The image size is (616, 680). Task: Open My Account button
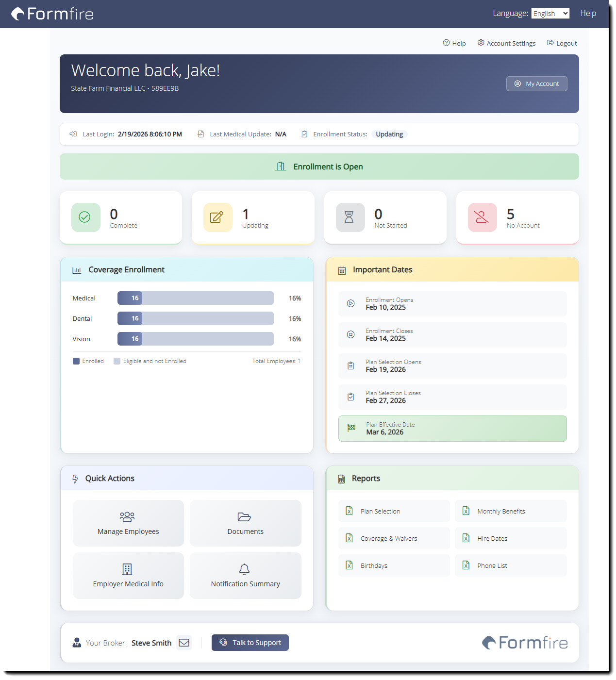pos(536,83)
